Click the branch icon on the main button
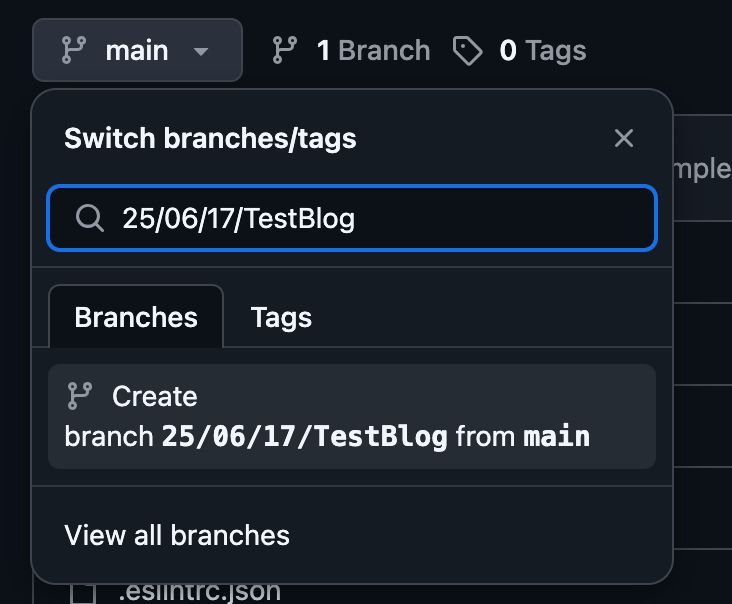This screenshot has width=732, height=604. click(73, 50)
